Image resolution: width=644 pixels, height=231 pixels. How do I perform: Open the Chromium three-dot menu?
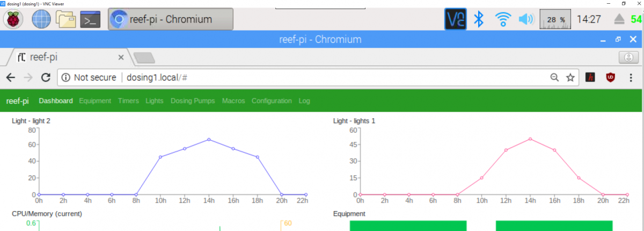(x=631, y=78)
